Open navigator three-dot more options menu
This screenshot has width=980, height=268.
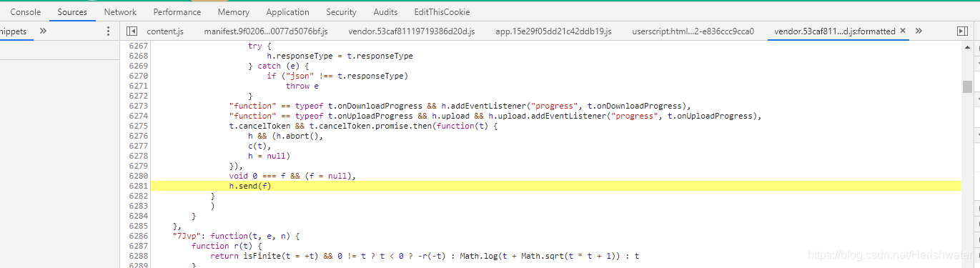point(108,31)
